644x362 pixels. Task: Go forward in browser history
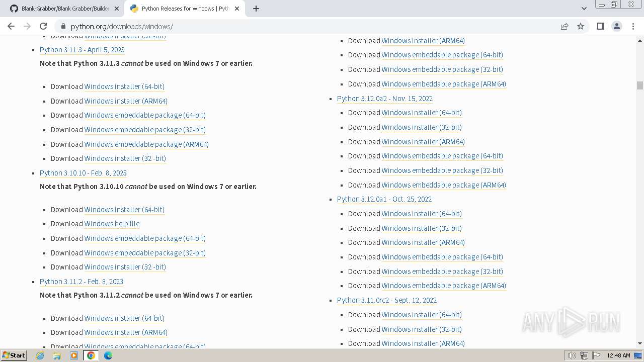[27, 26]
